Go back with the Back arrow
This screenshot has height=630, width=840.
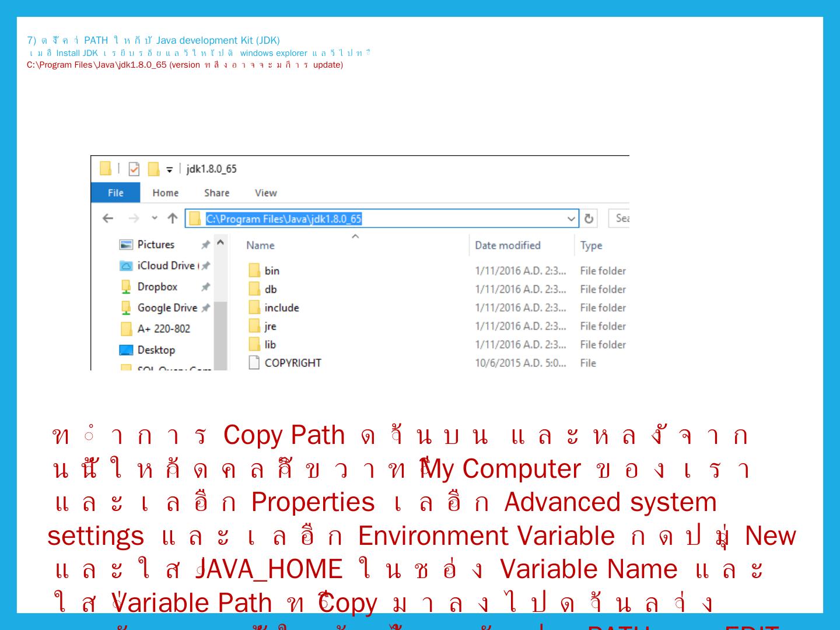(108, 218)
